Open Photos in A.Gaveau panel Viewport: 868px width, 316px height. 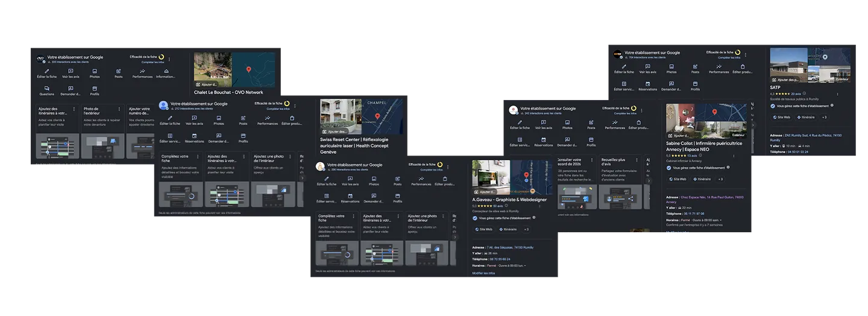pos(374,181)
